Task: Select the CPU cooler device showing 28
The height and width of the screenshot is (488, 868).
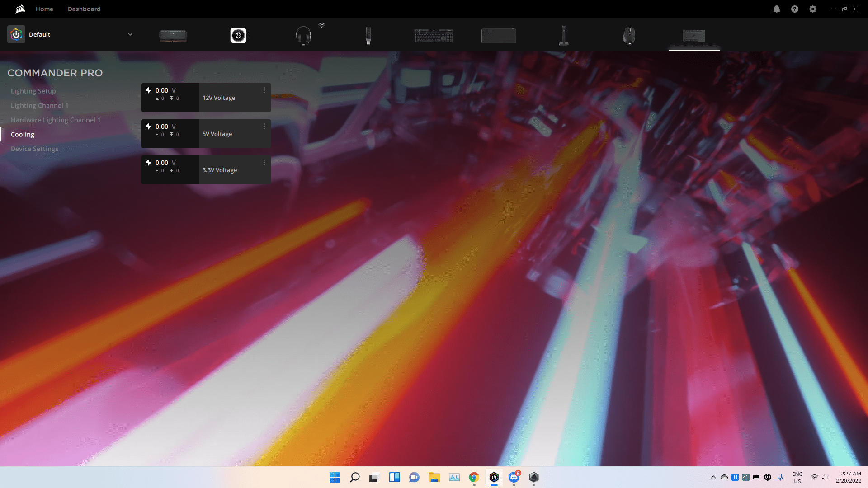Action: [238, 35]
